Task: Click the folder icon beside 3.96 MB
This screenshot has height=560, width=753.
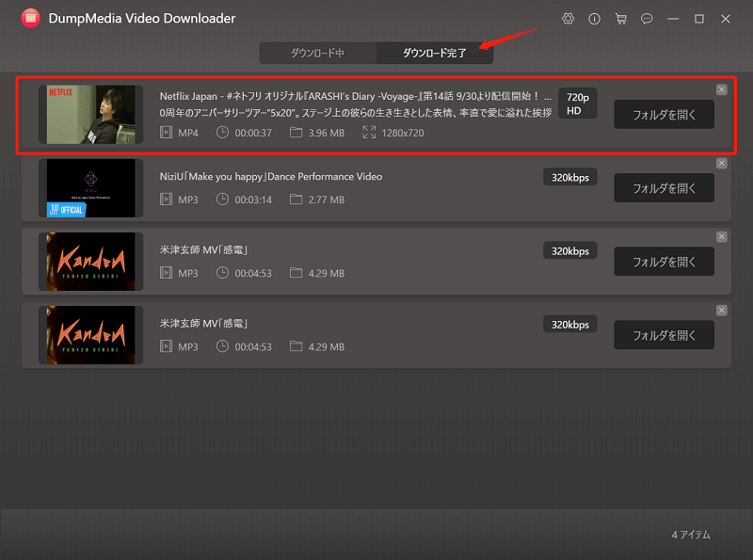Action: click(296, 132)
